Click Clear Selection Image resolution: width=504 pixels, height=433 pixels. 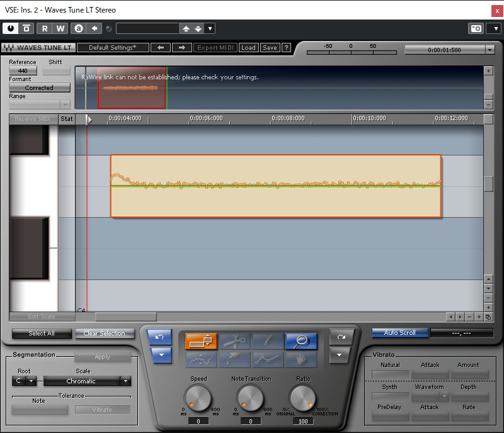(x=105, y=334)
